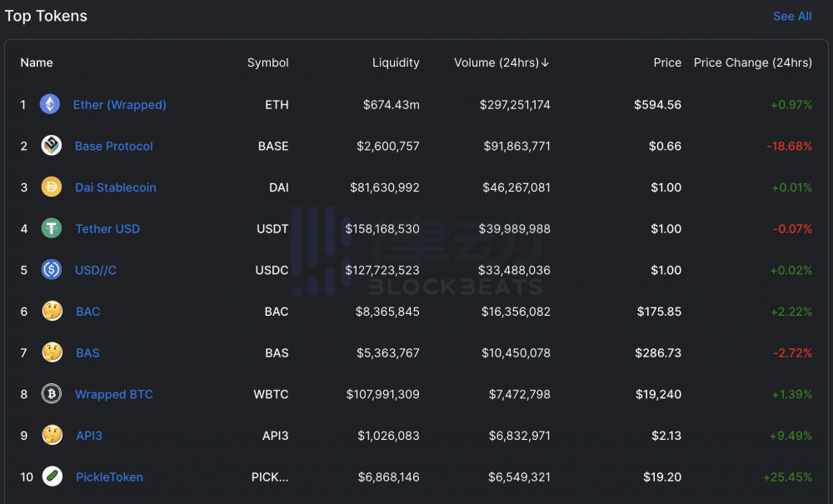Click the Ether (Wrapped) token icon

coord(50,104)
